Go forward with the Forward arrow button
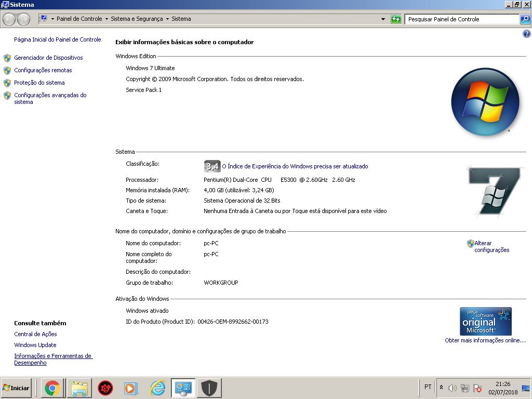 coord(23,19)
